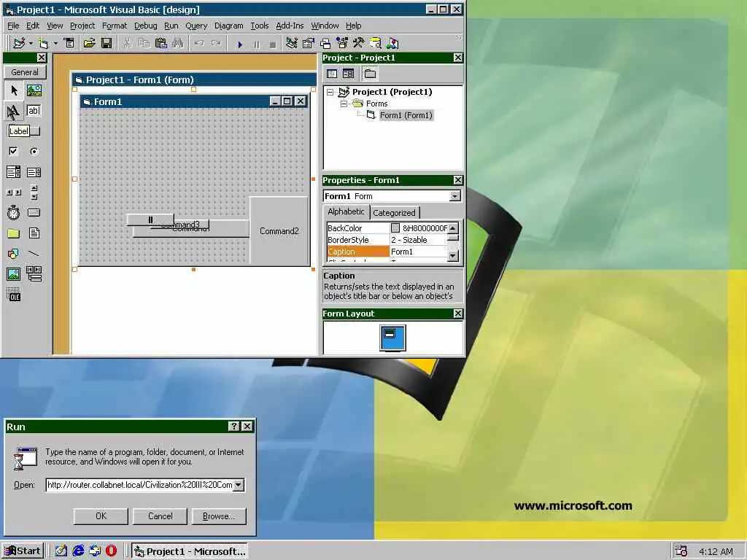747x560 pixels.
Task: Select the PictureBox tool in the toolbox
Action: pyautogui.click(x=34, y=90)
